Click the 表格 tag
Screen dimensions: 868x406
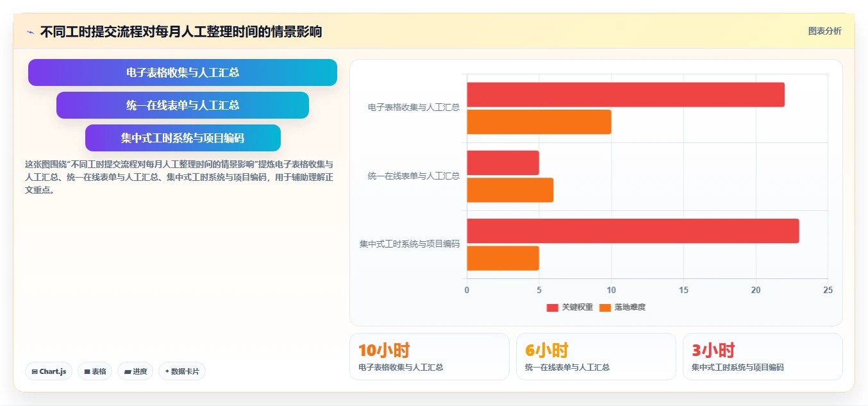tap(95, 371)
